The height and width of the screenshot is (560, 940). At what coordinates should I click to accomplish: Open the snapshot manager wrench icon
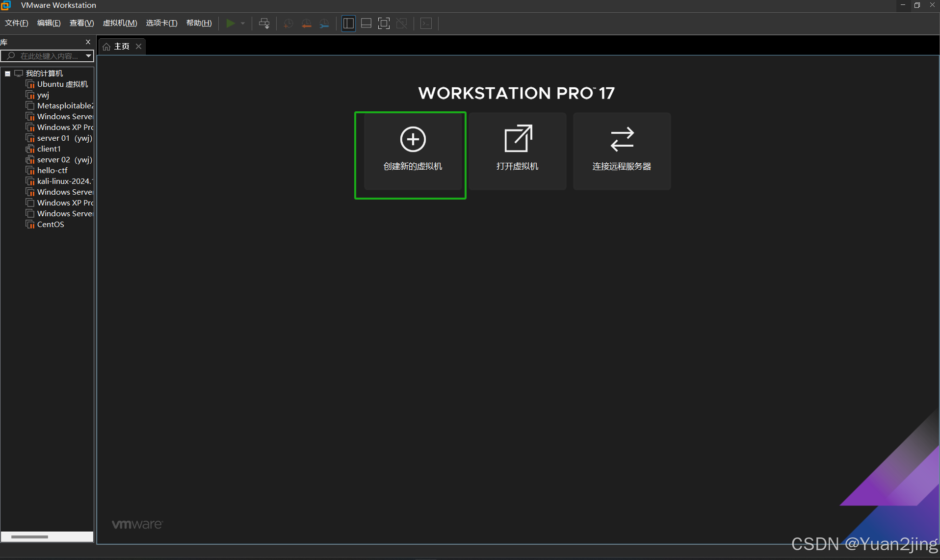pyautogui.click(x=324, y=23)
